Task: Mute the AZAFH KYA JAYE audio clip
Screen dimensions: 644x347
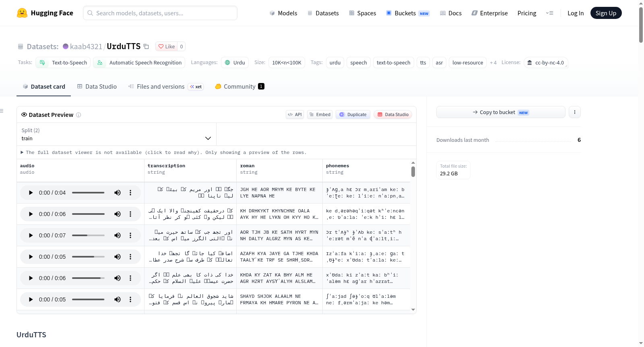Action: pyautogui.click(x=118, y=257)
